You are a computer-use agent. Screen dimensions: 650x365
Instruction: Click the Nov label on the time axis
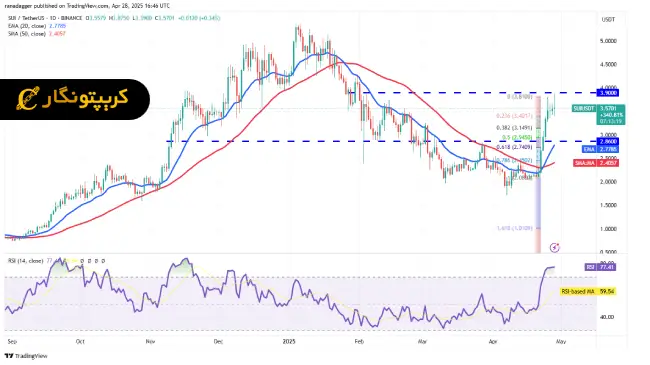coord(150,341)
